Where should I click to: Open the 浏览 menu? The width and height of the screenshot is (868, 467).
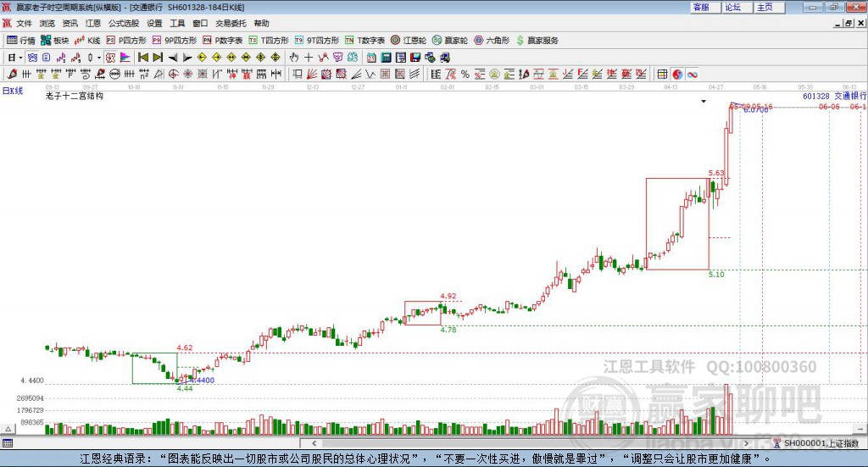47,23
